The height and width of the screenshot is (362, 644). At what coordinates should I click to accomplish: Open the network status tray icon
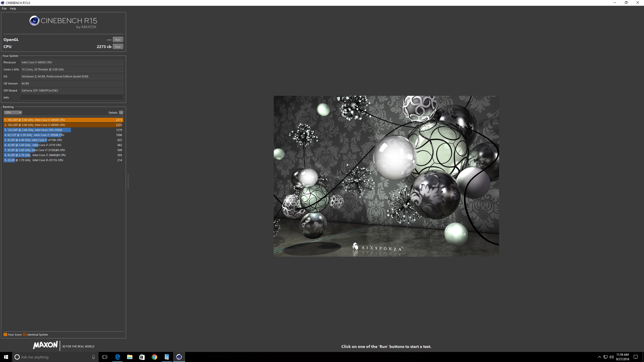(606, 357)
